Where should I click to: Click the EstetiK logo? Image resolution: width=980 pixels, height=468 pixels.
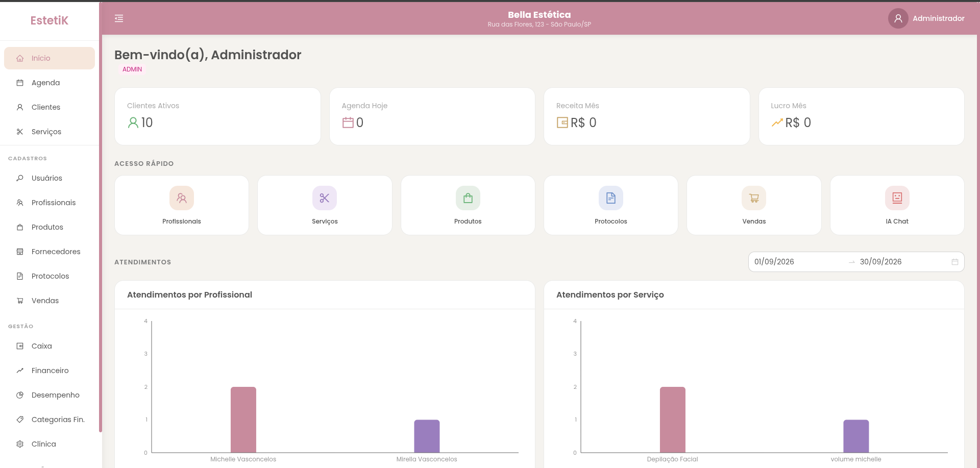(50, 20)
